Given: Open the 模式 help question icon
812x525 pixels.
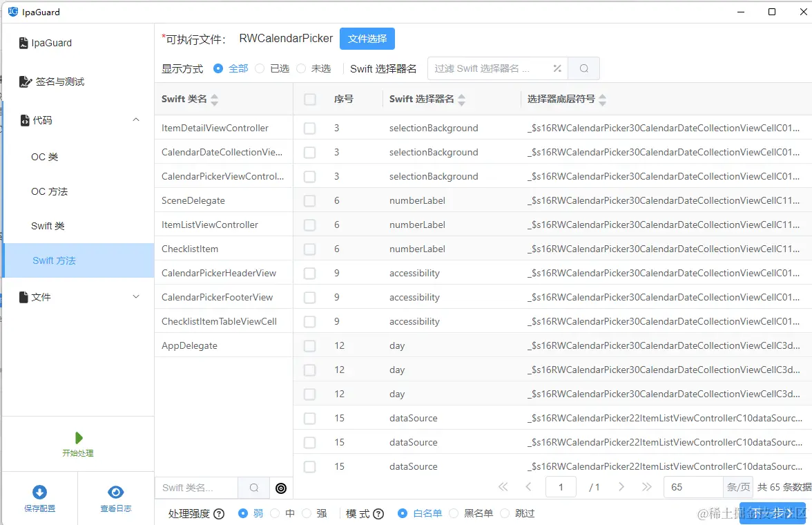Looking at the screenshot, I should coord(378,513).
